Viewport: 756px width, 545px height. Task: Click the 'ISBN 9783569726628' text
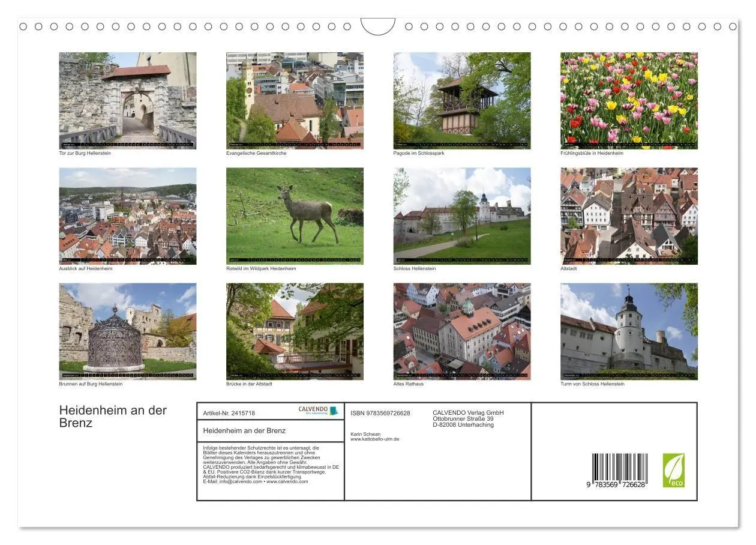pos(380,414)
